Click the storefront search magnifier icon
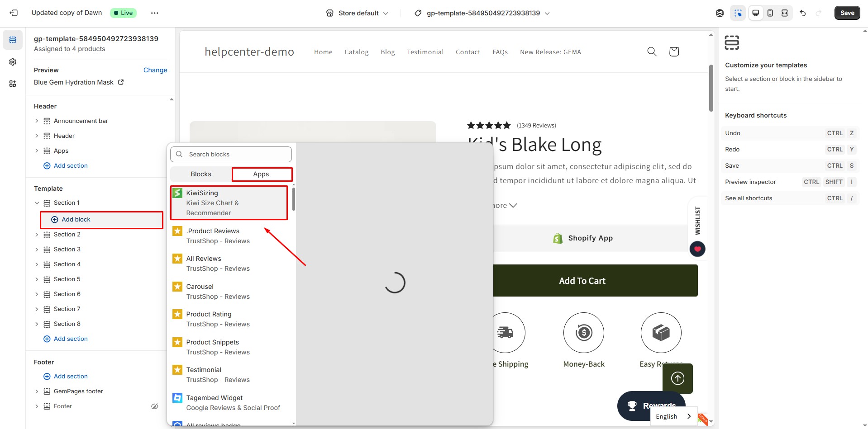The height and width of the screenshot is (429, 868). 652,52
